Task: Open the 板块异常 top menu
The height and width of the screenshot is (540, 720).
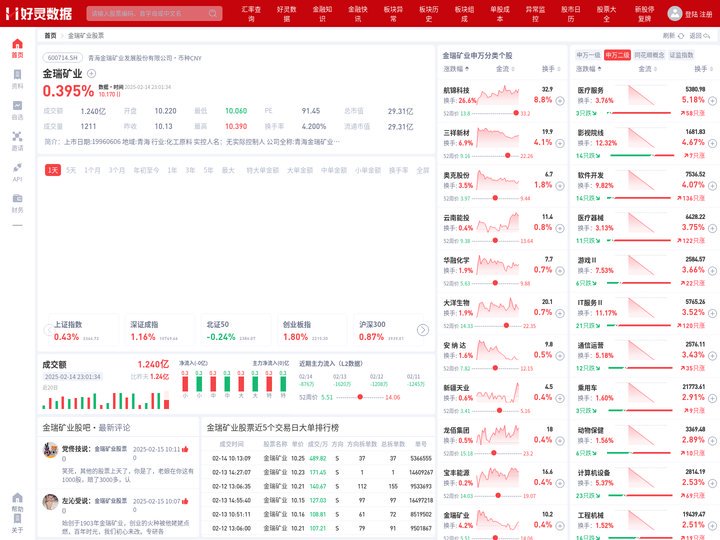Action: coord(393,14)
